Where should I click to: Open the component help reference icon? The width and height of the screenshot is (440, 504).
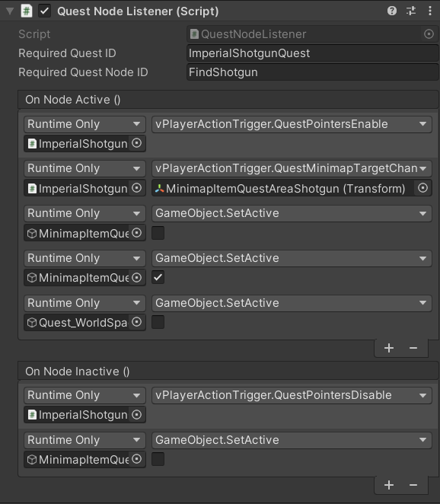(392, 11)
